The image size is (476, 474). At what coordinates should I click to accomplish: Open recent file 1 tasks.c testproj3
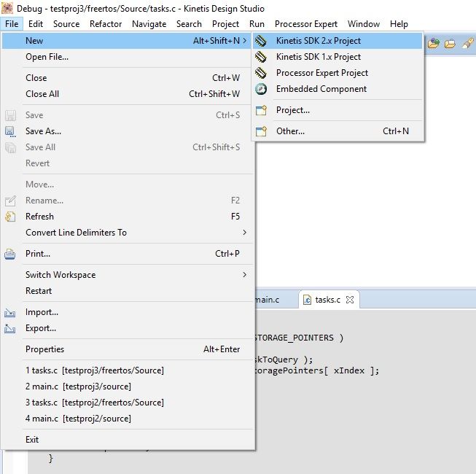(128, 370)
